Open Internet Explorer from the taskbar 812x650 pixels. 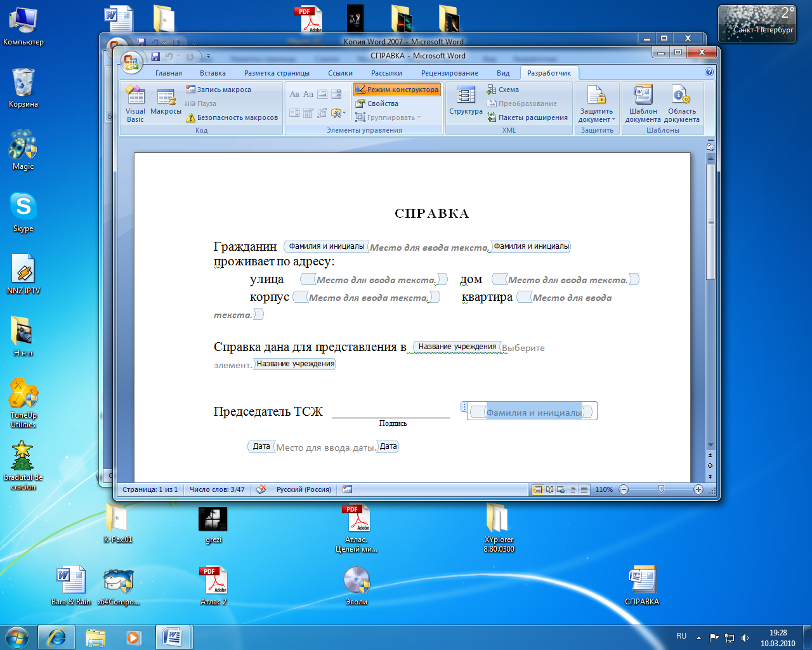[x=56, y=637]
